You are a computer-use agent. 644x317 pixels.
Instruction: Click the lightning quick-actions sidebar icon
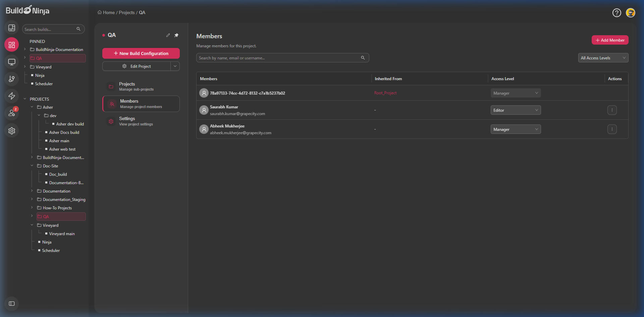[x=12, y=96]
